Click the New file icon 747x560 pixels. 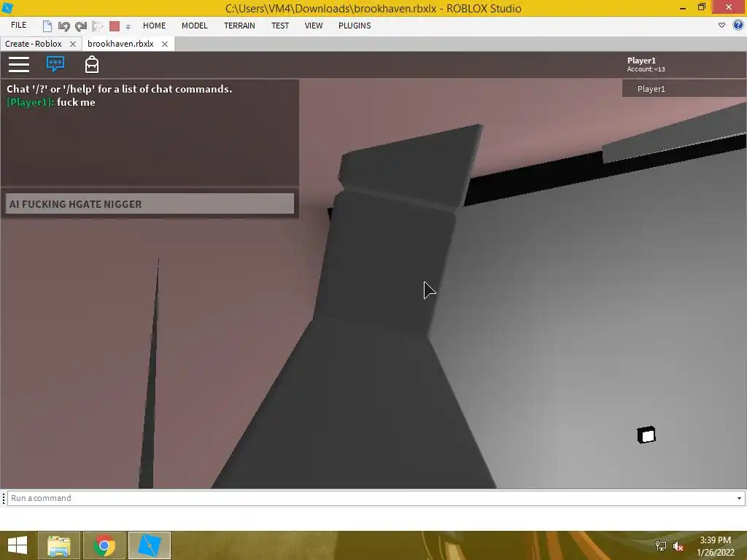click(47, 26)
